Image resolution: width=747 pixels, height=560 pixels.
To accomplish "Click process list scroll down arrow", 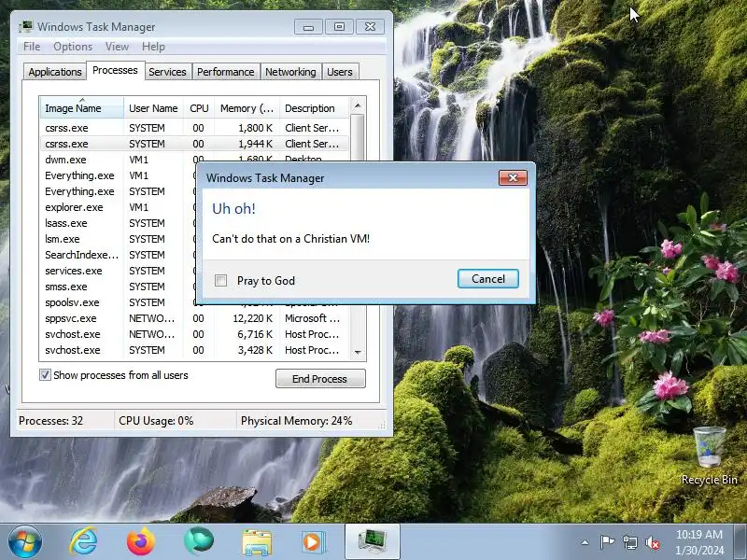I will point(358,353).
